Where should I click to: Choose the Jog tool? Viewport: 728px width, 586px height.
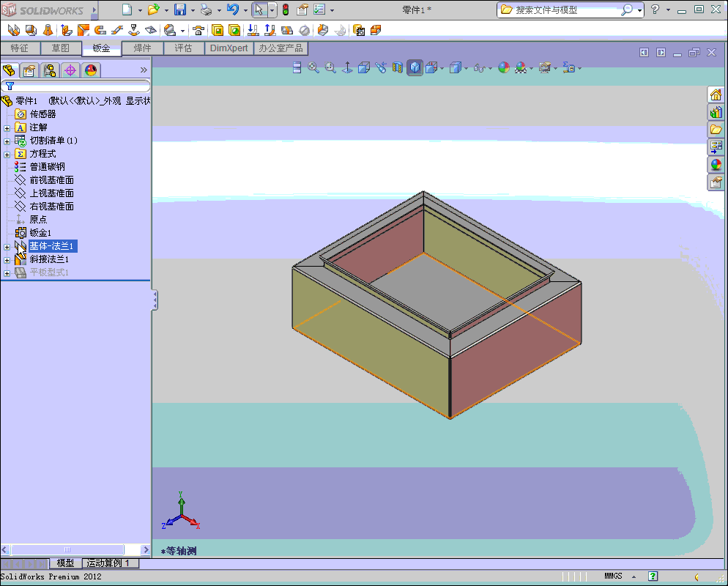[x=116, y=30]
